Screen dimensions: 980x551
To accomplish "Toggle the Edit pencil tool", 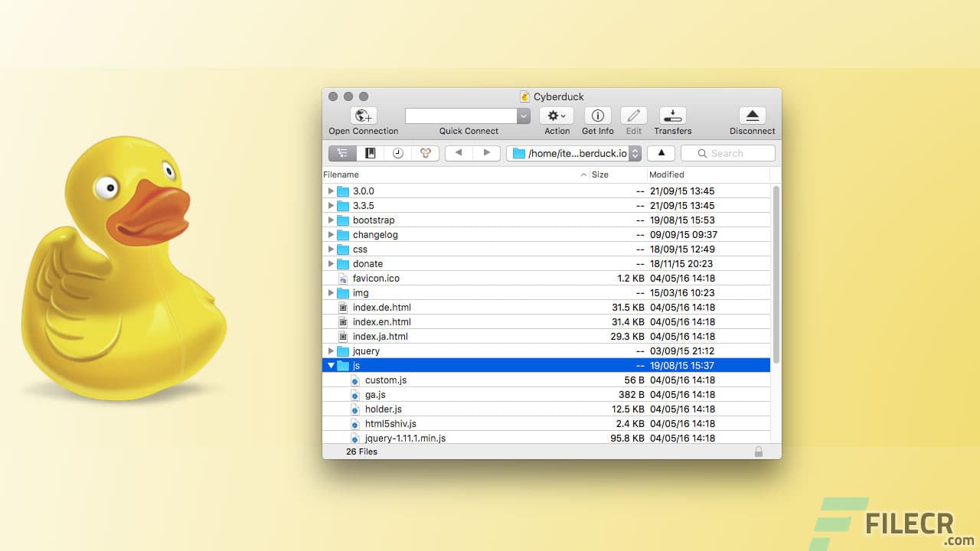I will 633,116.
